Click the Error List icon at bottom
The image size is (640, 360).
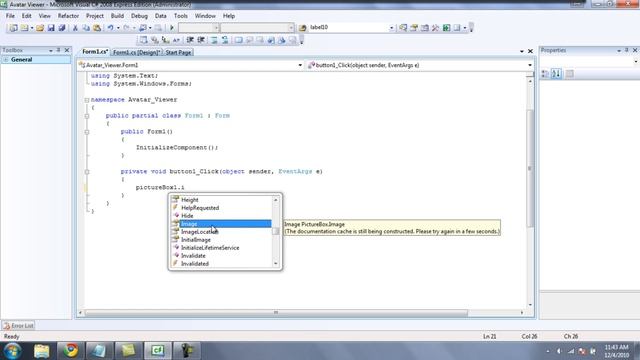pos(7,326)
